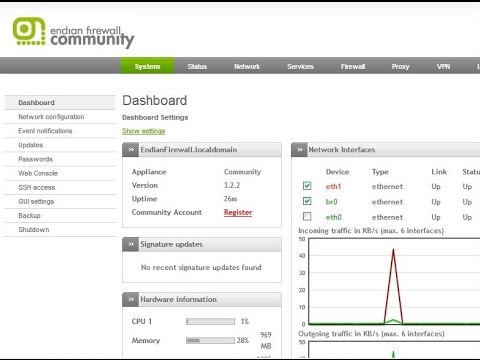480x360 pixels.
Task: Collapse the Network Interfaces panel
Action: tap(300, 150)
